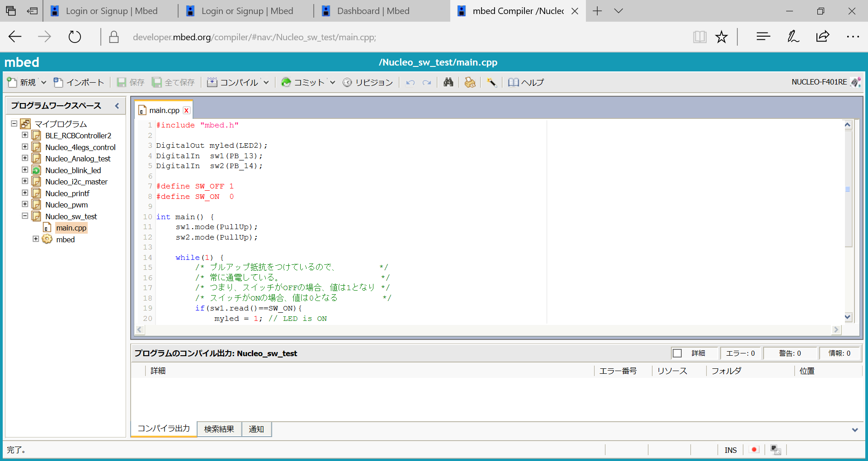Image resolution: width=868 pixels, height=461 pixels.
Task: Select the Nucleo_pwm project
Action: point(66,205)
